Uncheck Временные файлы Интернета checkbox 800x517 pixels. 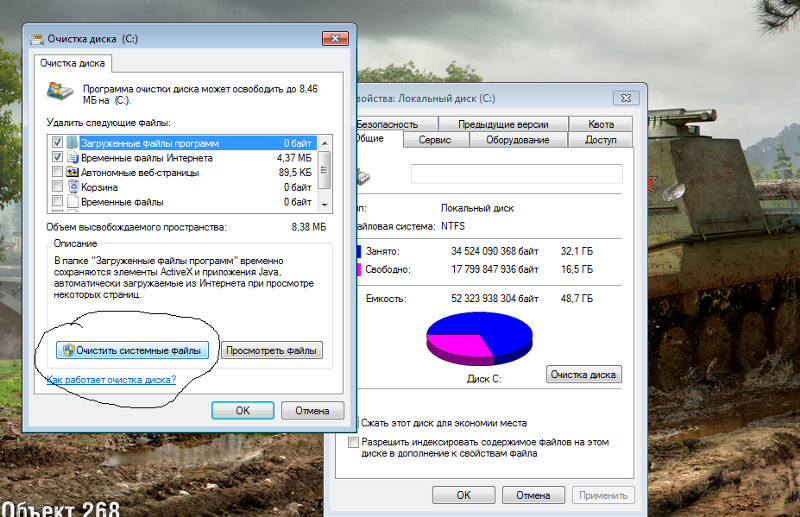pyautogui.click(x=57, y=157)
